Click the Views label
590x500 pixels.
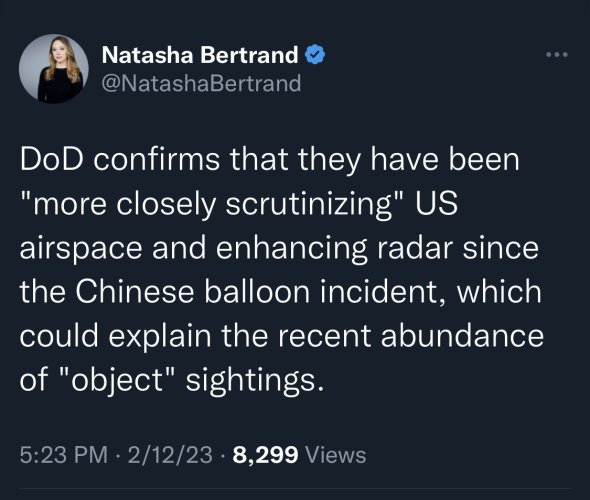point(336,455)
